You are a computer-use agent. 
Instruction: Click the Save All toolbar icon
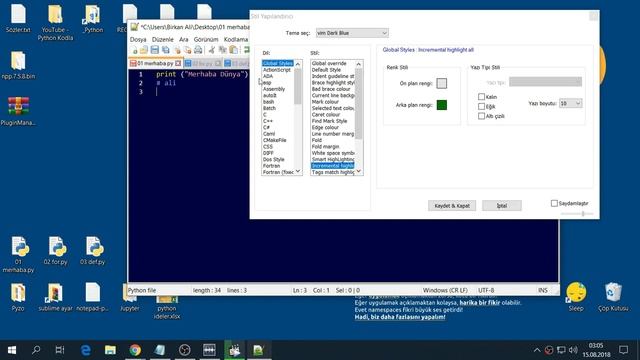166,50
